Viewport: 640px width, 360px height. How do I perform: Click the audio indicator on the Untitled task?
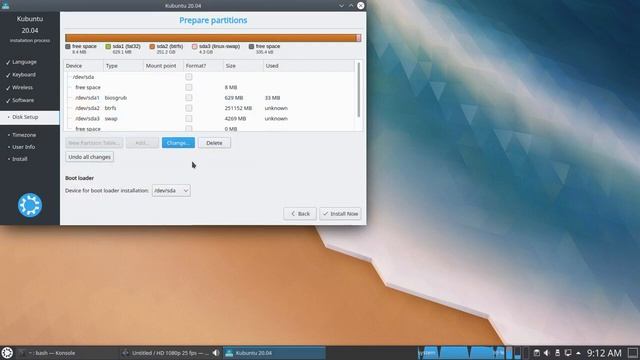[216, 353]
